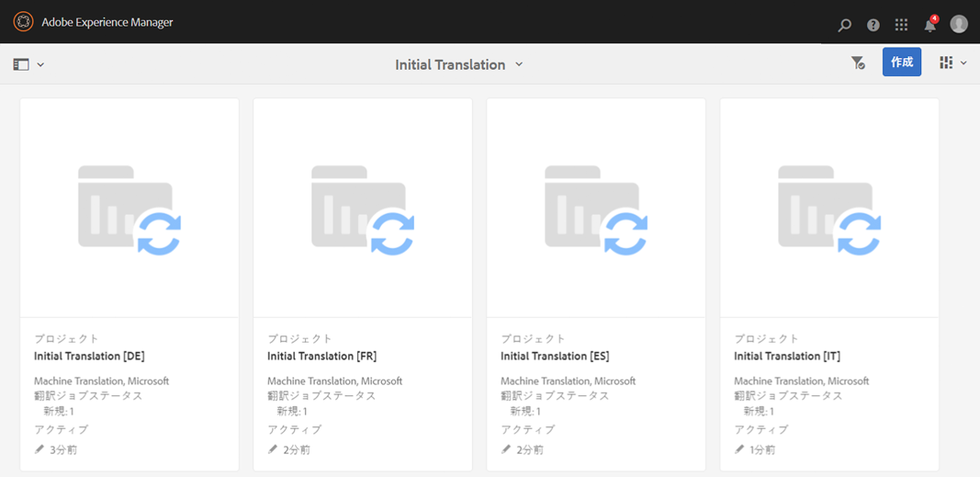Screen dimensions: 980x477
Task: Open notifications bell with red badge
Action: coord(930,25)
